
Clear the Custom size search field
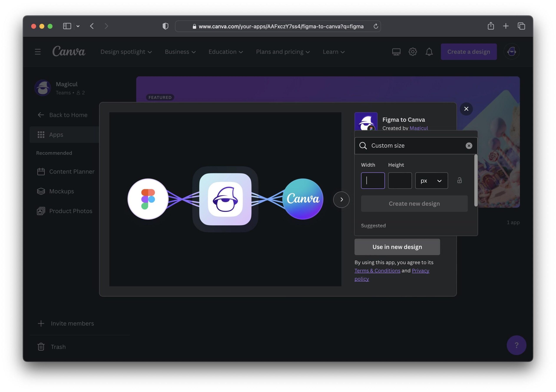tap(469, 146)
